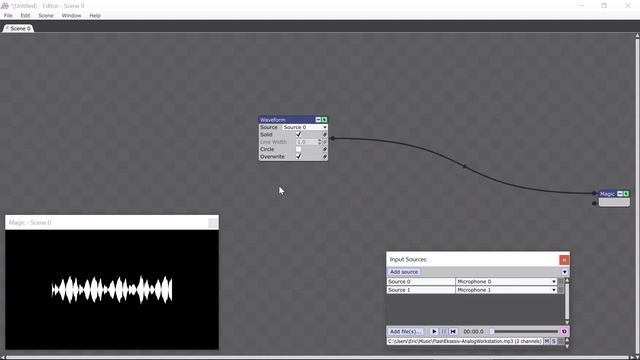Click the waveform preview in Magic window
640x360 pixels.
(112, 289)
